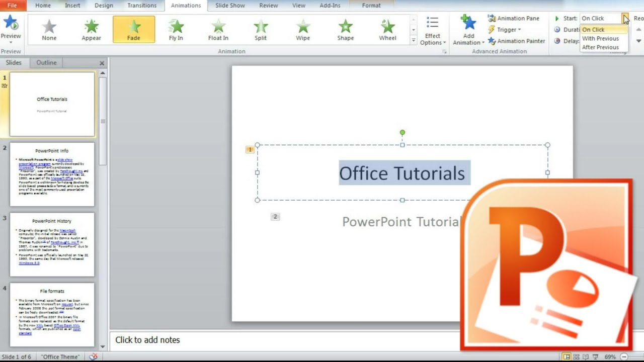Click the green rotation handle of title box
Viewport: 644px width, 362px height.
[402, 132]
